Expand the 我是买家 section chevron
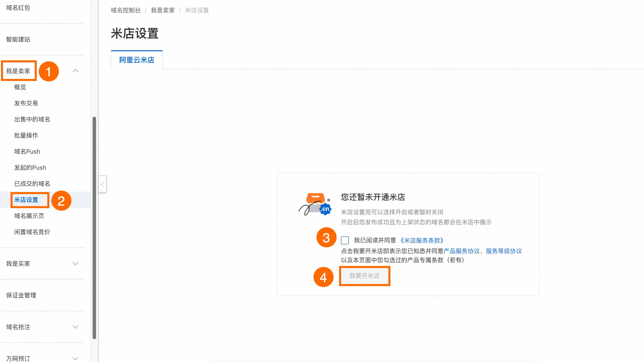 75,263
